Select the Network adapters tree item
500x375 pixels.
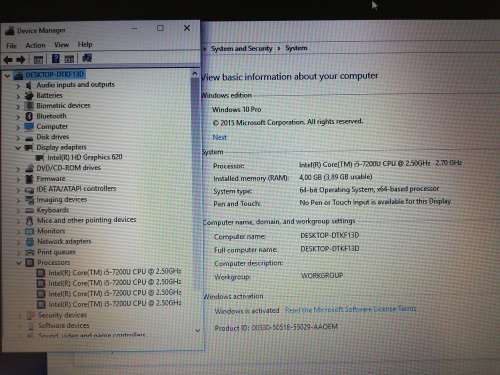point(64,241)
